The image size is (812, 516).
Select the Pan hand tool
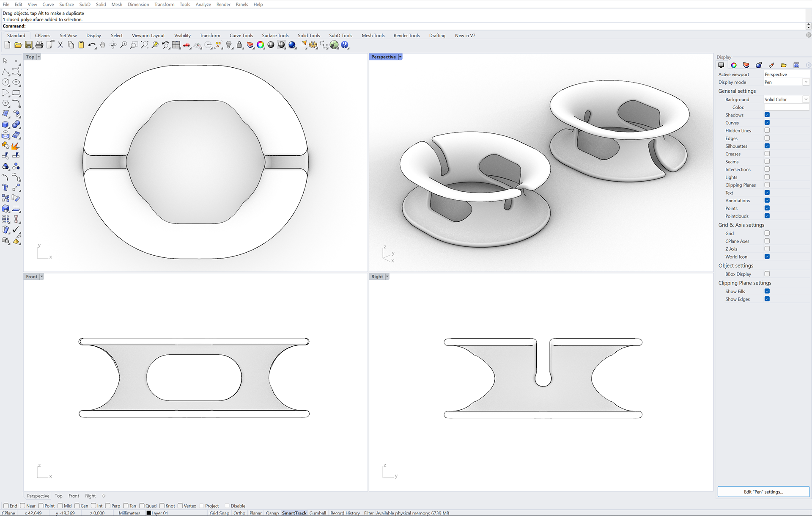click(102, 45)
